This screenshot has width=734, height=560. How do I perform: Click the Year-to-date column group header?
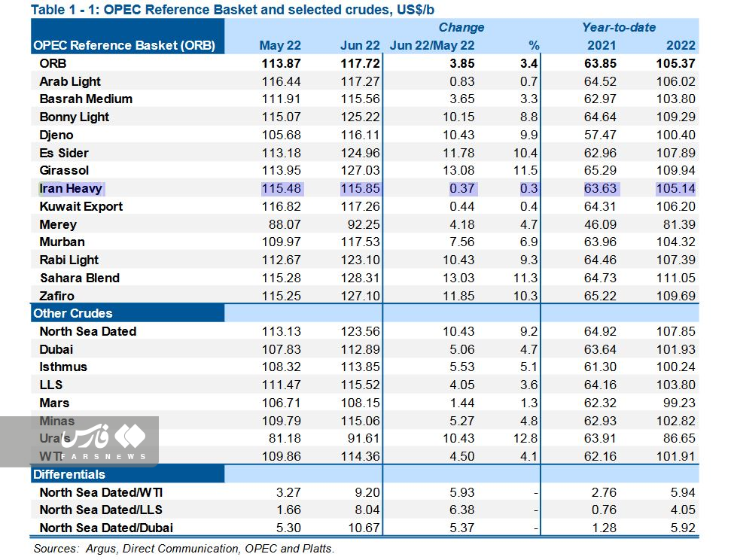click(619, 28)
